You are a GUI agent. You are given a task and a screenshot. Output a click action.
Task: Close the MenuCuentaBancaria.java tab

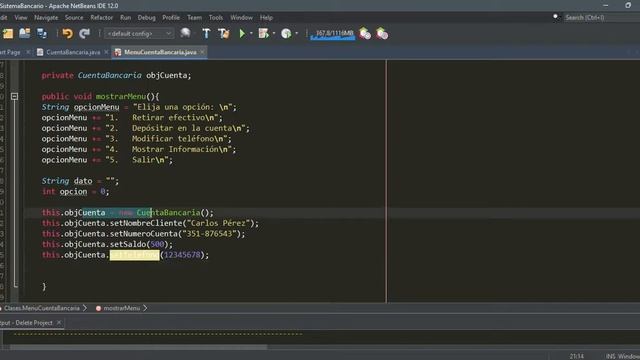pos(202,52)
